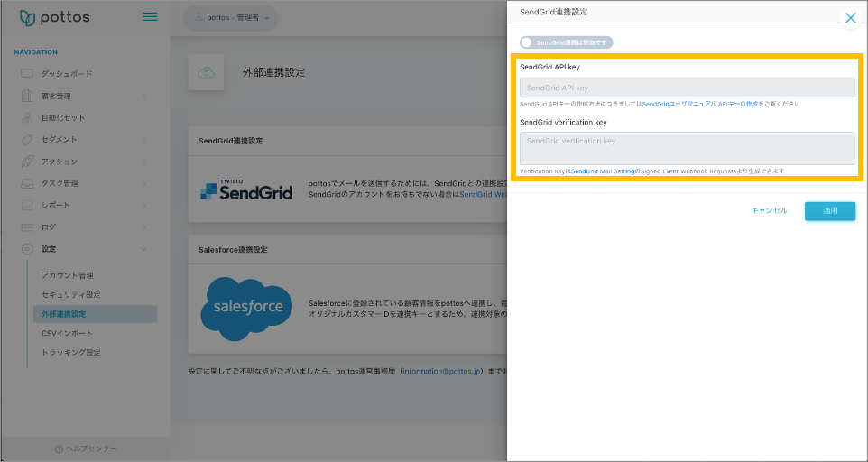Click the automation set people icon
This screenshot has height=462, width=868.
click(x=27, y=117)
